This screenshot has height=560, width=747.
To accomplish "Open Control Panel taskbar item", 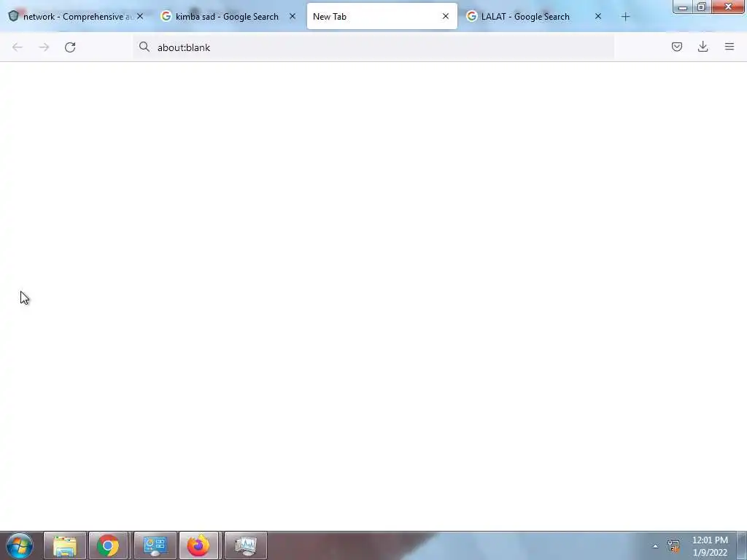I will tap(155, 545).
